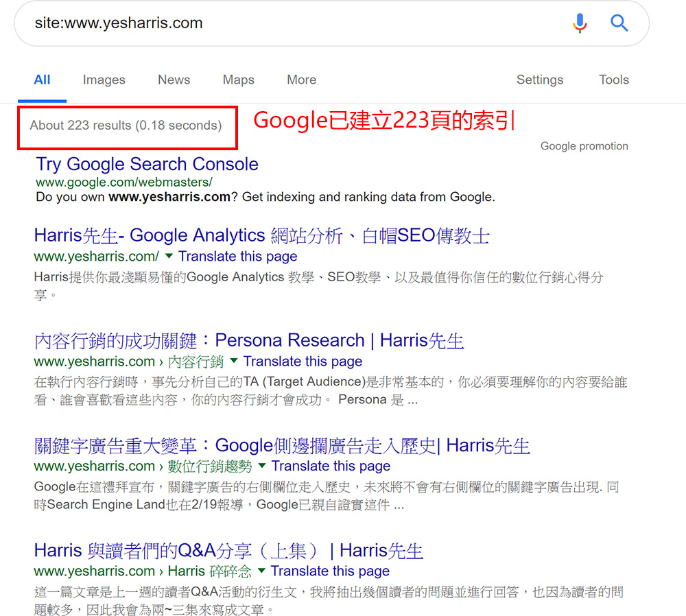This screenshot has width=686, height=616.
Task: Open the Harris先生- Google Analytics result title
Action: pos(261,235)
